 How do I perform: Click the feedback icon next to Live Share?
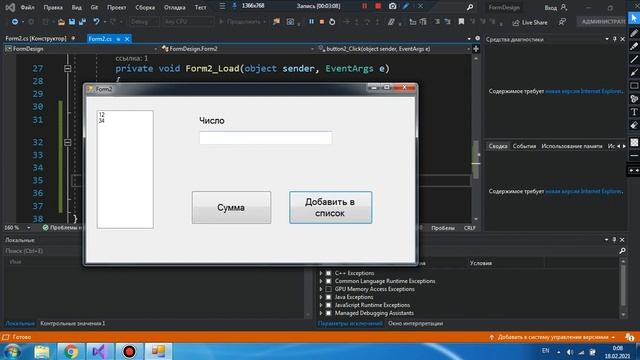click(562, 22)
